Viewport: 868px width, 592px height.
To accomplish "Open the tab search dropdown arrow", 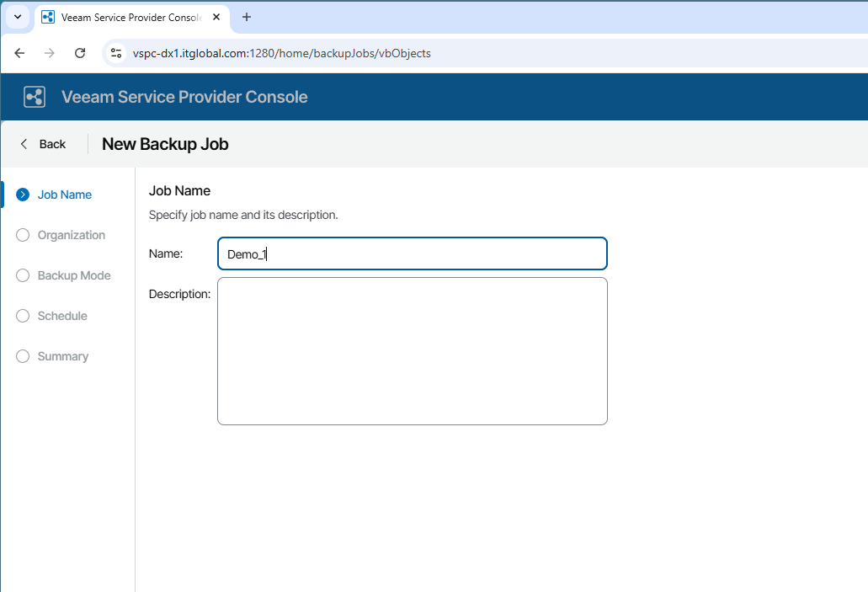I will (18, 17).
